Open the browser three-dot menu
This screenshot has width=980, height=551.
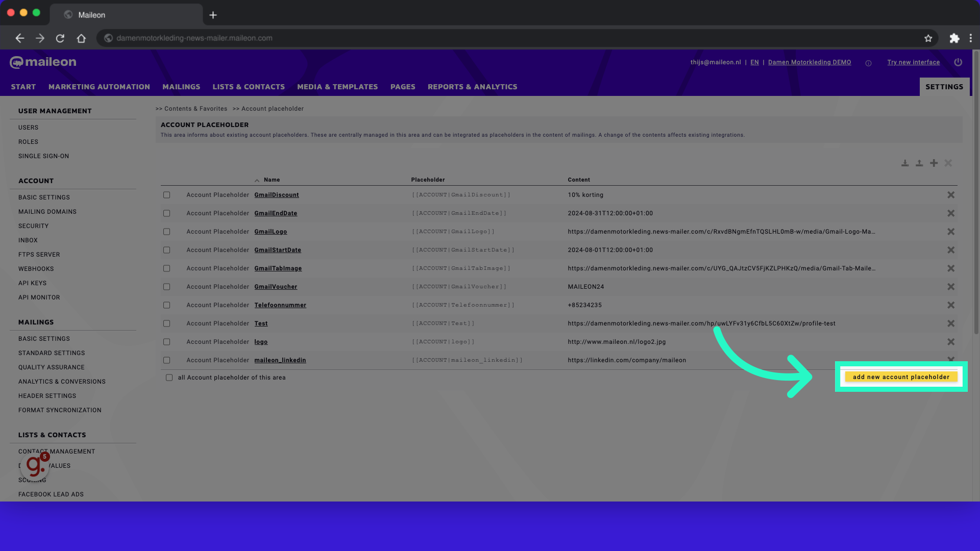(971, 38)
